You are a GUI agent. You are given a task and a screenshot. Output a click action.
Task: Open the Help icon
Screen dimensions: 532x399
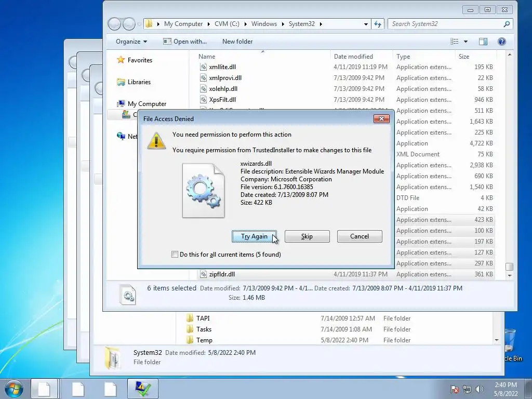(x=502, y=42)
